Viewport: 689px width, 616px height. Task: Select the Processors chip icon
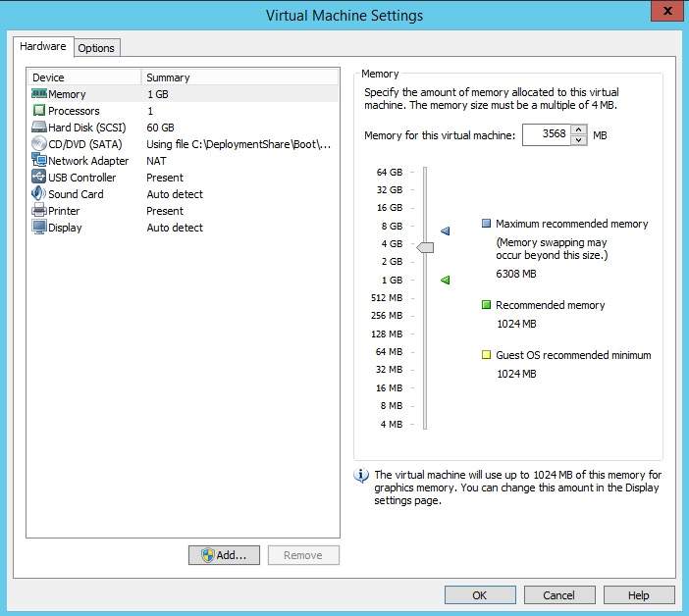tap(39, 111)
